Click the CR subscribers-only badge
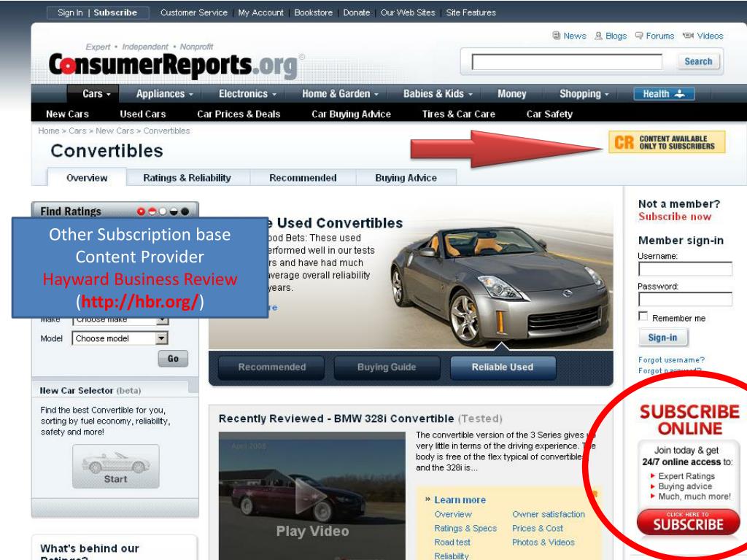 [x=667, y=142]
